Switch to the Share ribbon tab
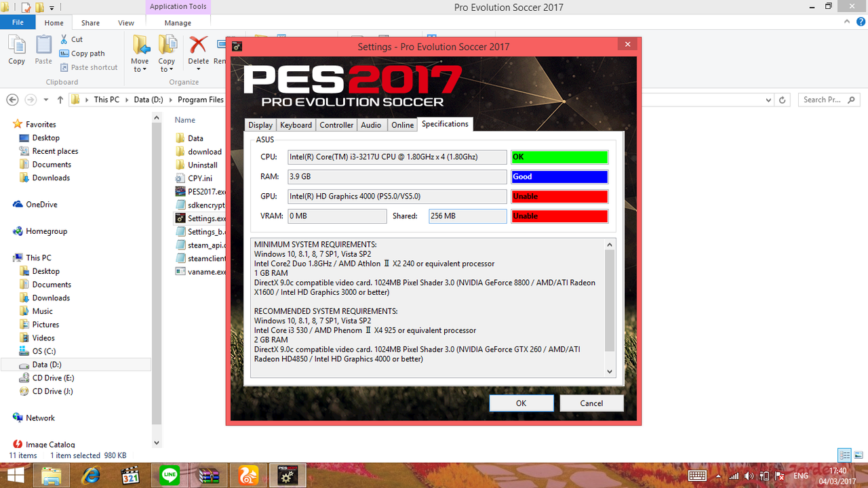868x488 pixels. pyautogui.click(x=90, y=22)
